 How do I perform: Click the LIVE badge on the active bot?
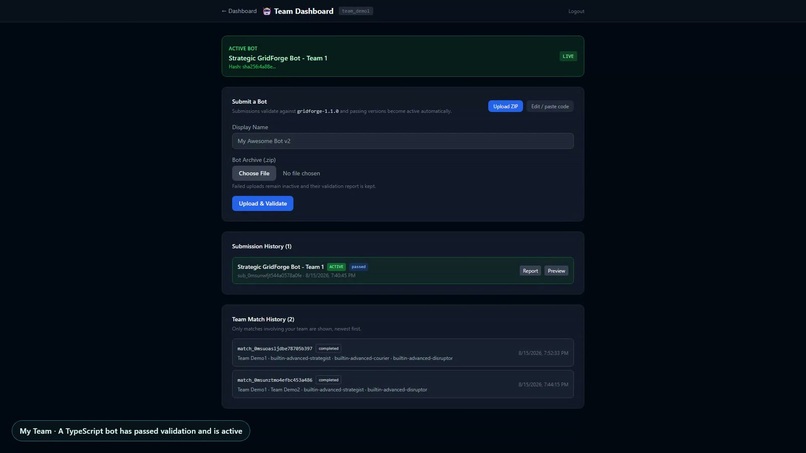point(568,57)
